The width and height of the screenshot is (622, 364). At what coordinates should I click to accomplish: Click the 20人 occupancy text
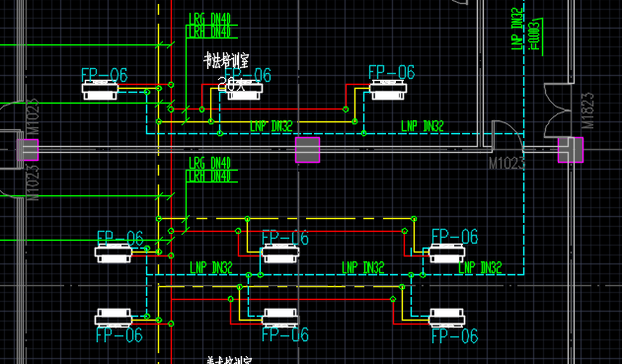pos(232,84)
